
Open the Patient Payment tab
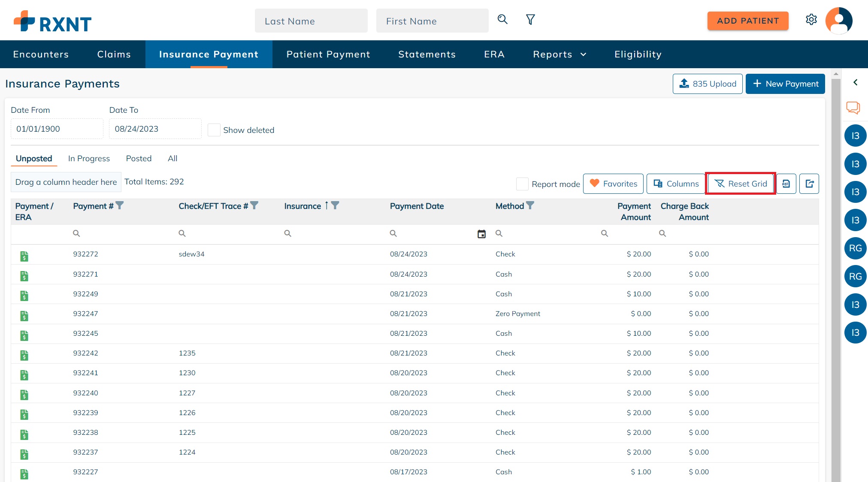coord(328,54)
